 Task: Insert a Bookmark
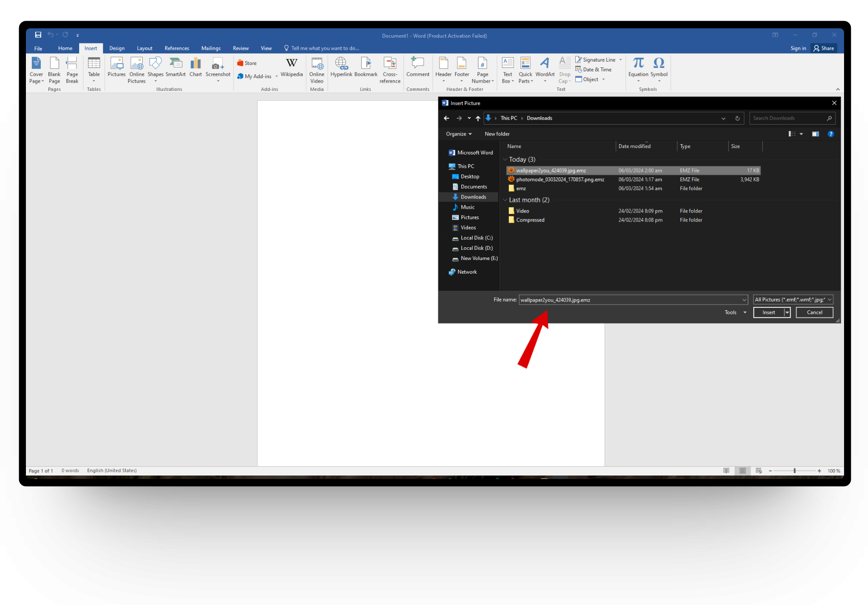[366, 67]
